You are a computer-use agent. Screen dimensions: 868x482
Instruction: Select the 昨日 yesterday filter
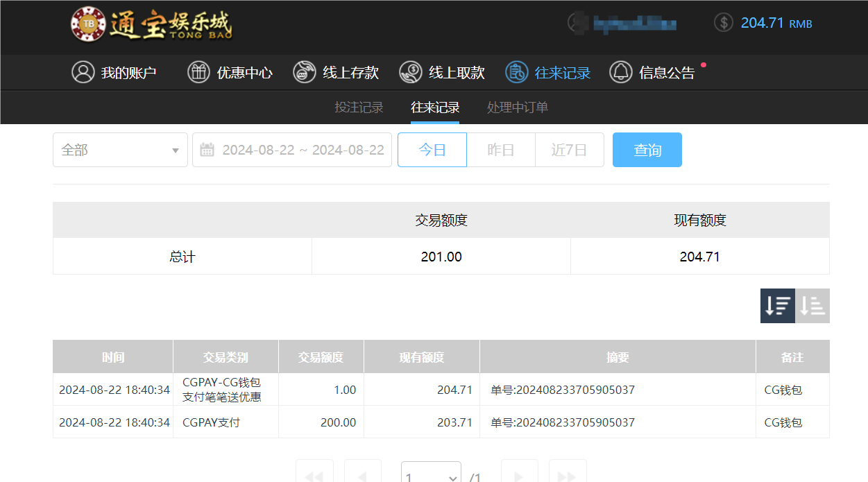(500, 149)
